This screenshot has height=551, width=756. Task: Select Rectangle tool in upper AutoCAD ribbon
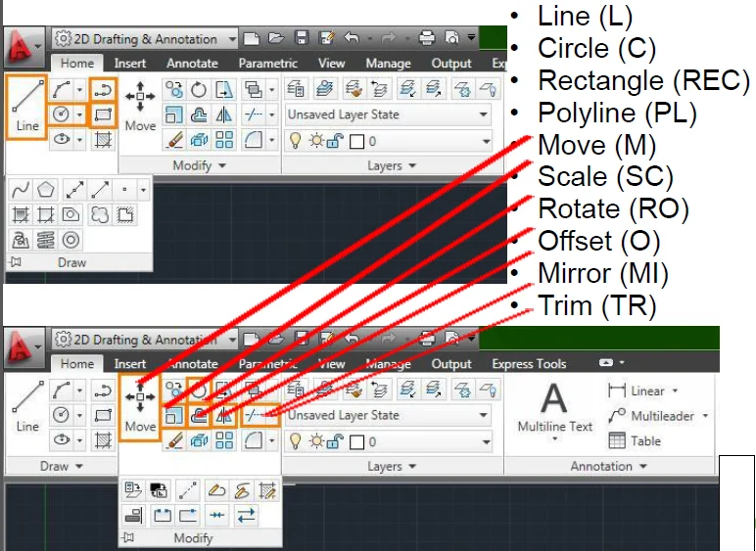[x=103, y=115]
